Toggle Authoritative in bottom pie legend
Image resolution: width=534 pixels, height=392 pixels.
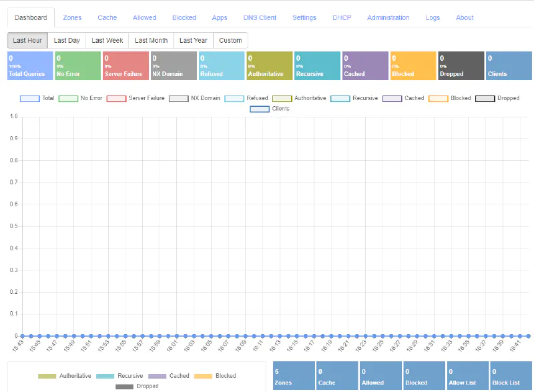pyautogui.click(x=65, y=376)
